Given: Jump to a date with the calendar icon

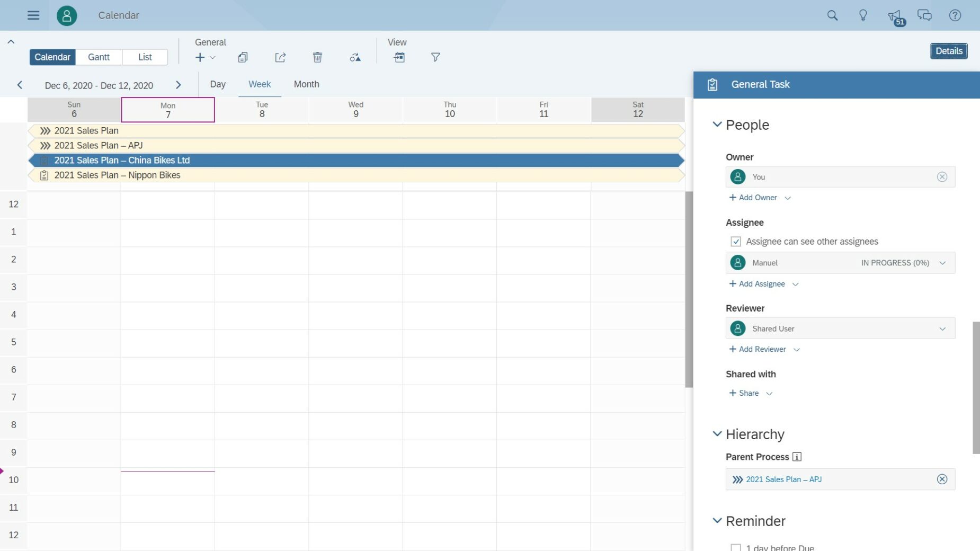Looking at the screenshot, I should click(399, 57).
